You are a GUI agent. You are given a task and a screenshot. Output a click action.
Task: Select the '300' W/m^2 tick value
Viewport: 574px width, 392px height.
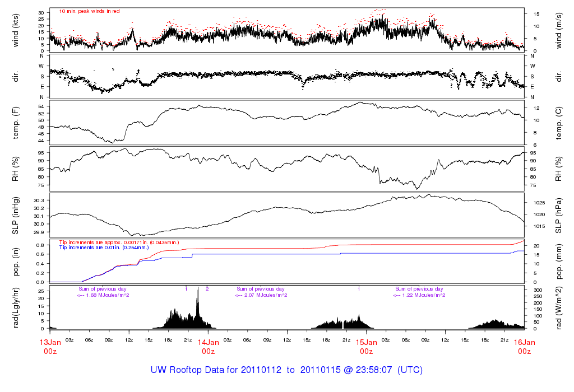tap(538, 290)
